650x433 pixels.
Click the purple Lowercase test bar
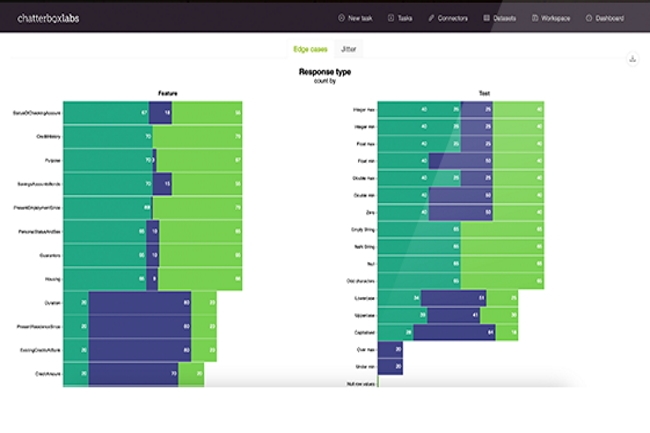pyautogui.click(x=456, y=297)
